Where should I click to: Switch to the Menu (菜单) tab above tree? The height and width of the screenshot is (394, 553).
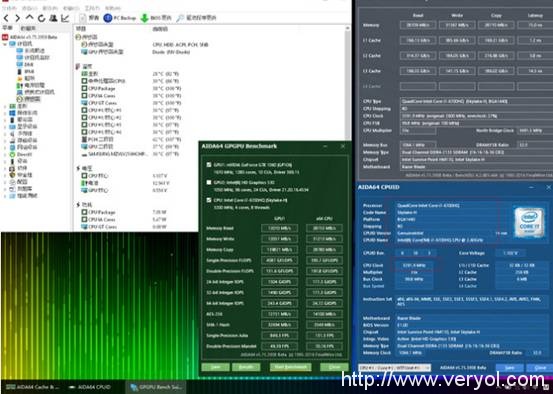[7, 28]
